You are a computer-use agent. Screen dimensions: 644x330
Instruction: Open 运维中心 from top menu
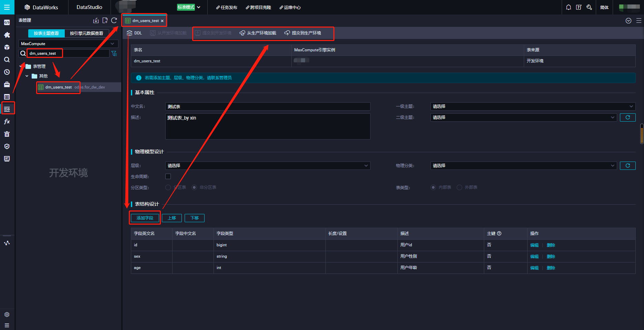290,7
